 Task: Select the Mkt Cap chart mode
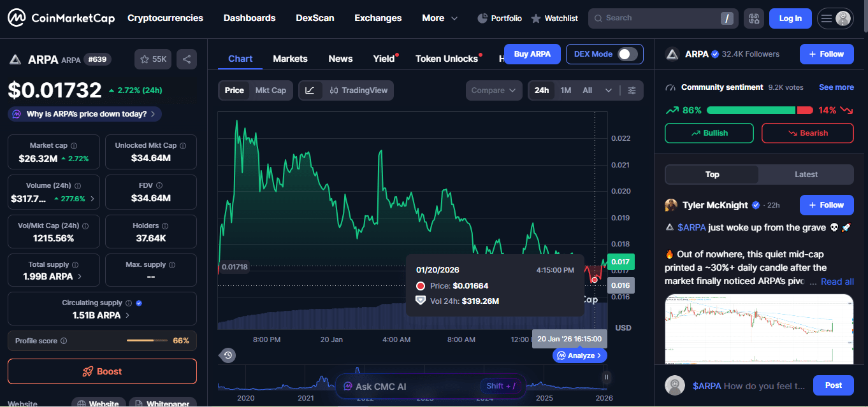click(271, 90)
